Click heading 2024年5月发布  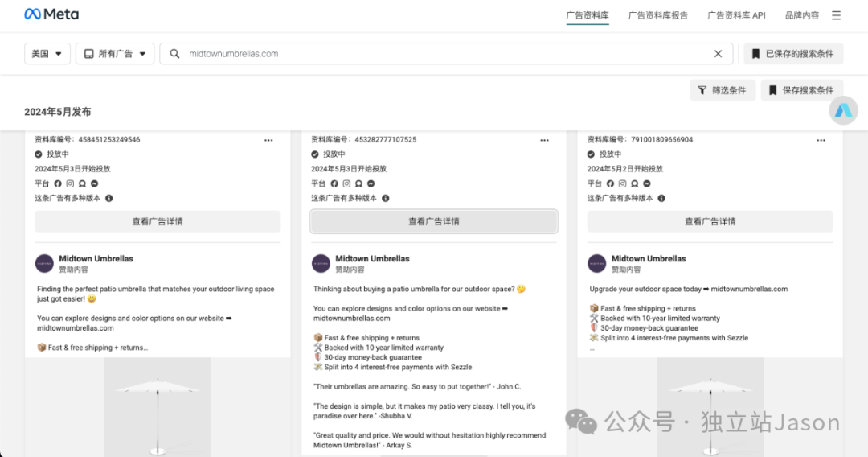(x=58, y=112)
